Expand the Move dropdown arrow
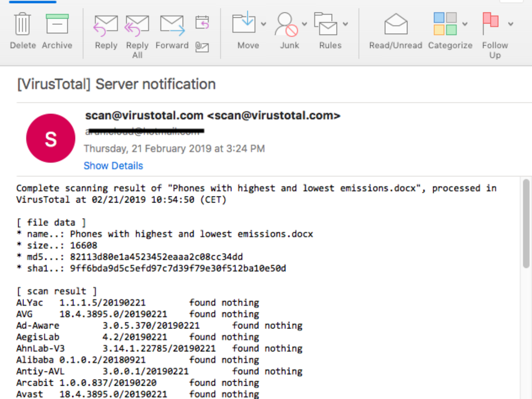Viewport: 532px width, 399px height. pos(263,23)
